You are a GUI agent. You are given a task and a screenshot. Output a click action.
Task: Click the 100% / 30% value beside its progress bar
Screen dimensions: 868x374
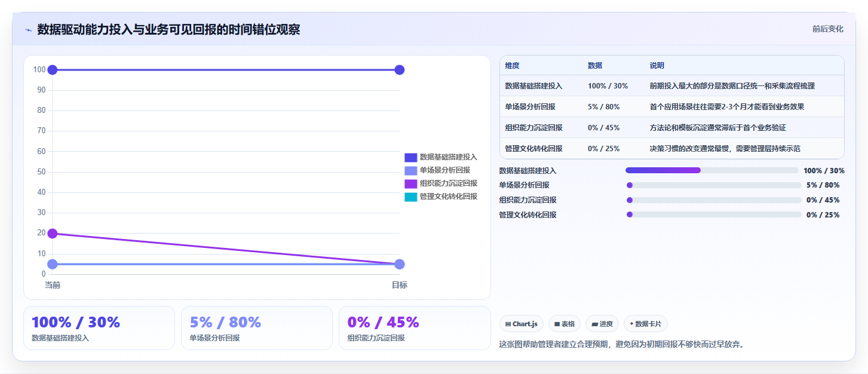[x=824, y=171]
